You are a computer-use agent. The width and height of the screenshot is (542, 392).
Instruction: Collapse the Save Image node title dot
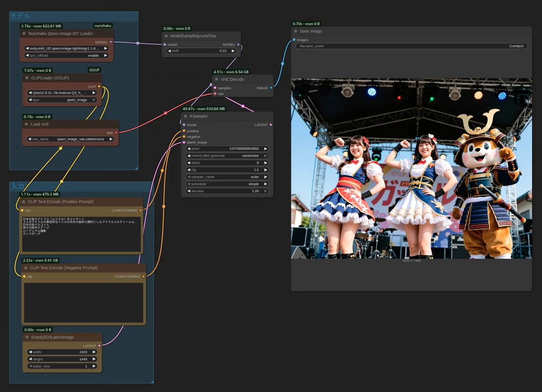(x=295, y=31)
